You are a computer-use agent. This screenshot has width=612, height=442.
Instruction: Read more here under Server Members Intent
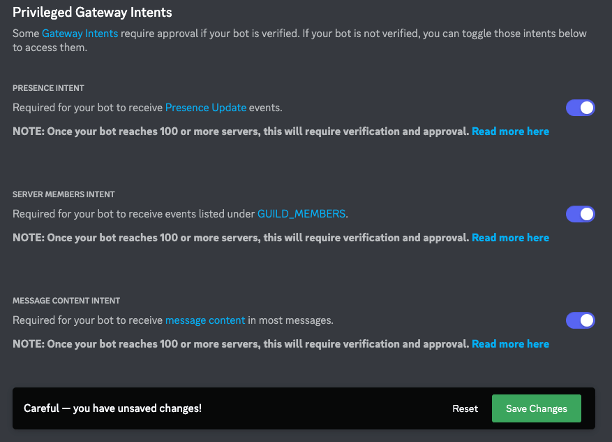[510, 237]
